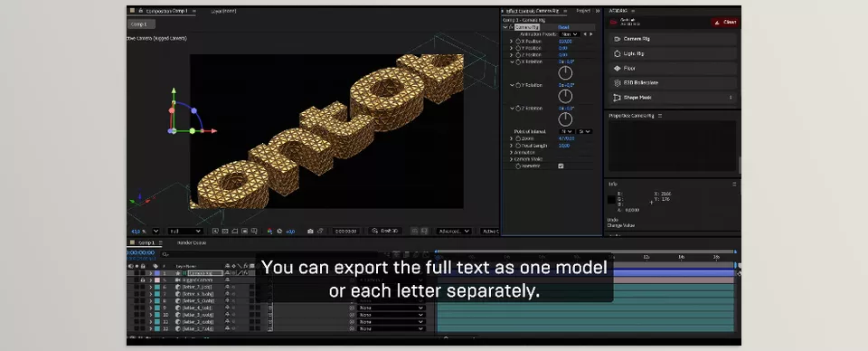Toggle the mask and shape path visibility icon

tap(234, 231)
